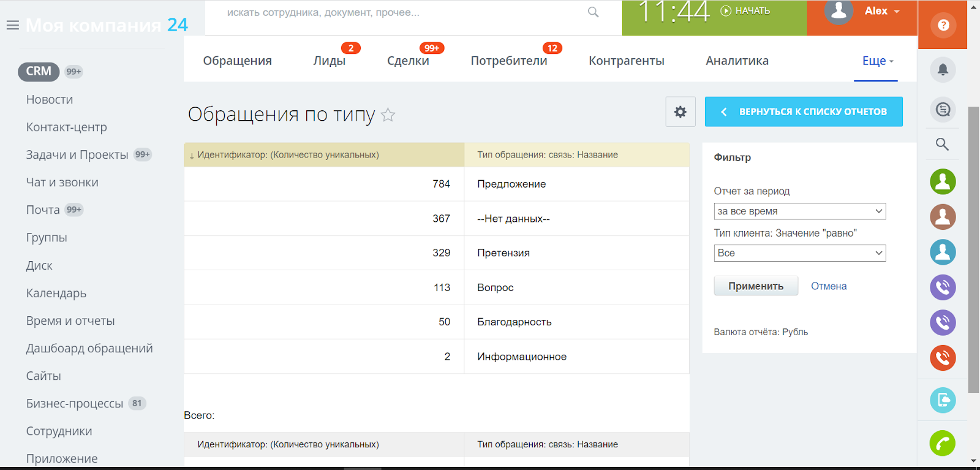Click НАЧАТЬ to start workday
This screenshot has width=980, height=470.
(753, 10)
